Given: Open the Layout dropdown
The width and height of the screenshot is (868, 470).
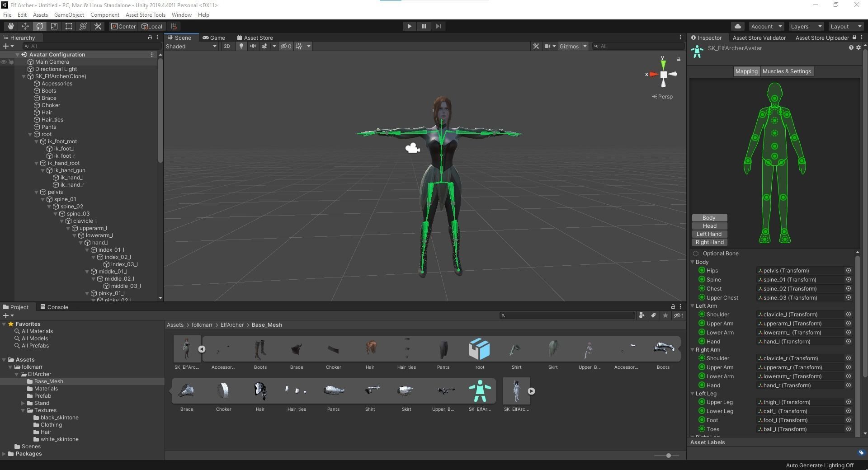Looking at the screenshot, I should coord(846,26).
